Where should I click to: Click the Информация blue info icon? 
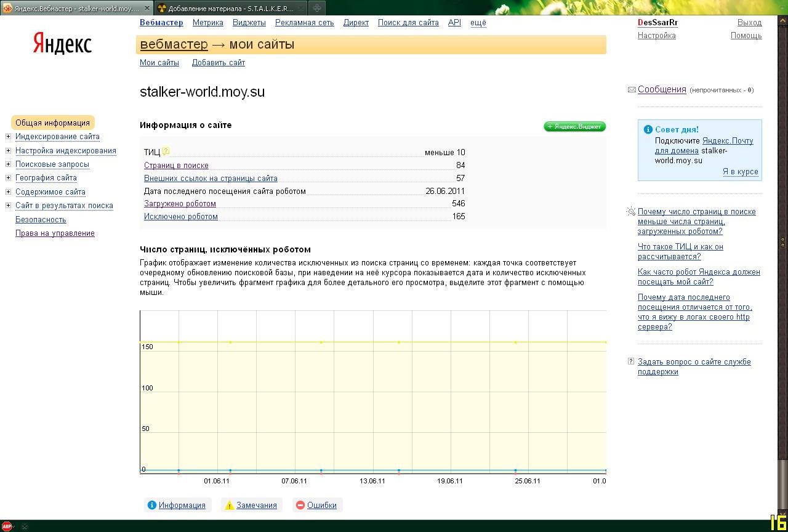tap(152, 505)
